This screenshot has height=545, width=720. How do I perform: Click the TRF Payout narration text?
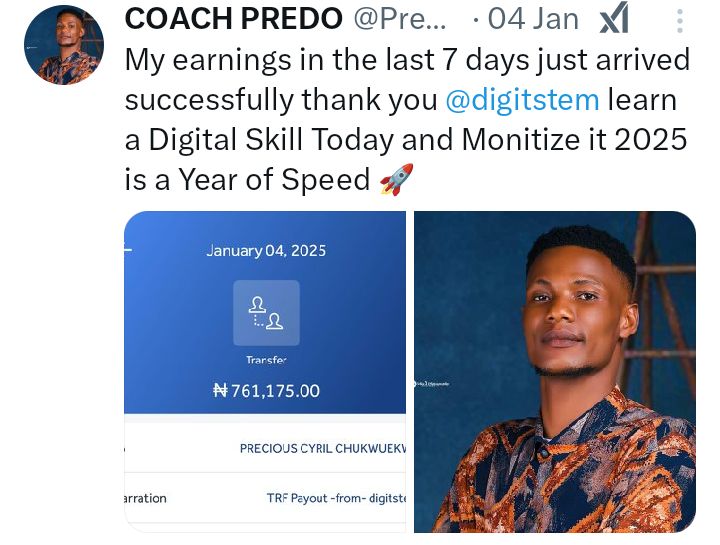pyautogui.click(x=336, y=497)
